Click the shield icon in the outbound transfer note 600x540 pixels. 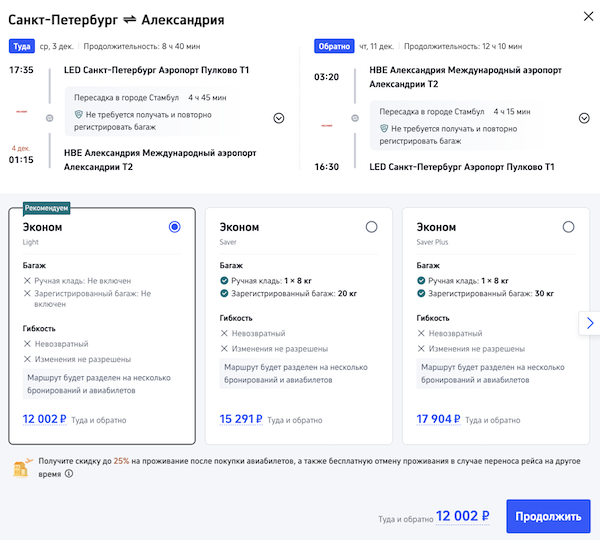pos(78,116)
